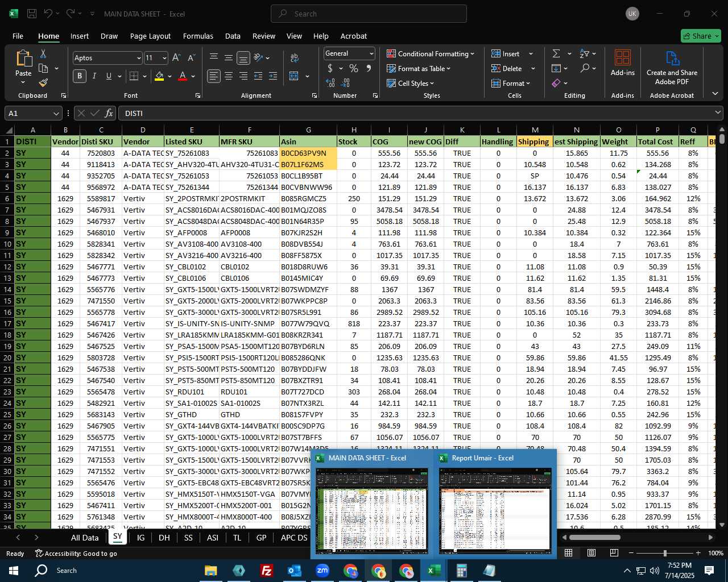Toggle Bold formatting
This screenshot has width=728, height=582.
coord(80,76)
